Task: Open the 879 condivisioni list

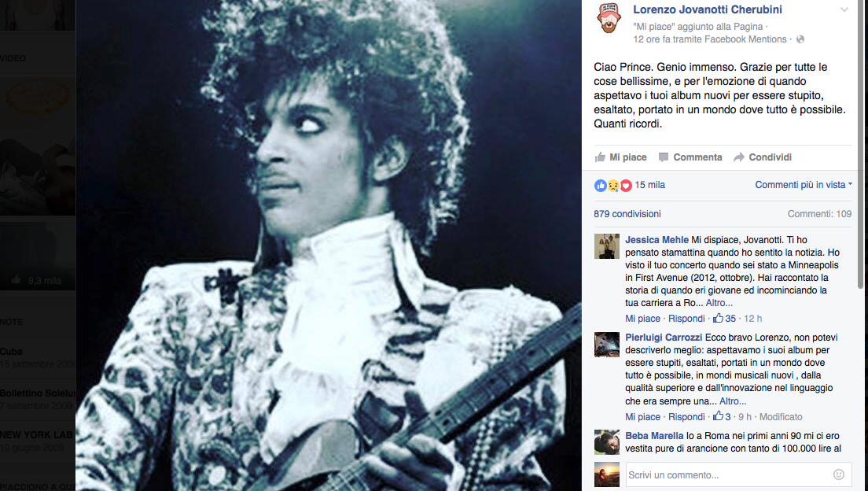Action: click(x=627, y=214)
